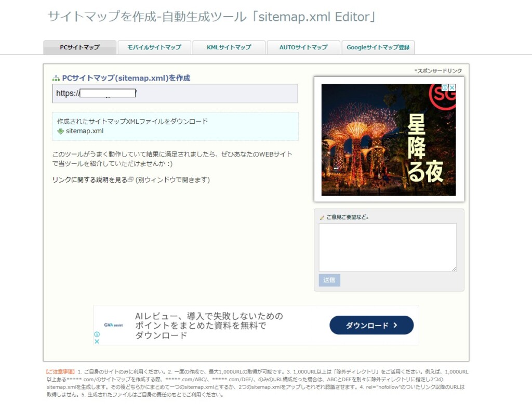The width and height of the screenshot is (532, 413).
Task: Switch to the モバイルサイトマップ tab
Action: coord(154,47)
